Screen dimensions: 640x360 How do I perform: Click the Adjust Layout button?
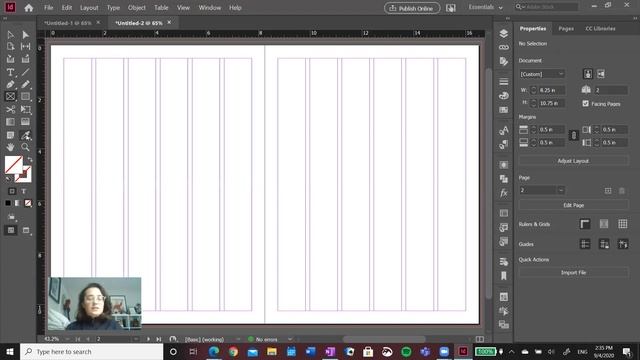pyautogui.click(x=573, y=161)
